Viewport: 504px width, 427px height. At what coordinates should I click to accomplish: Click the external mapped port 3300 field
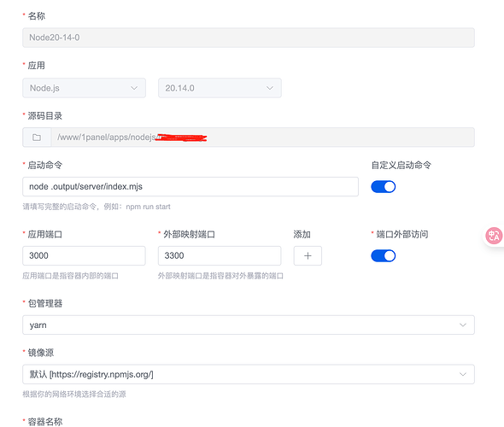click(x=220, y=255)
